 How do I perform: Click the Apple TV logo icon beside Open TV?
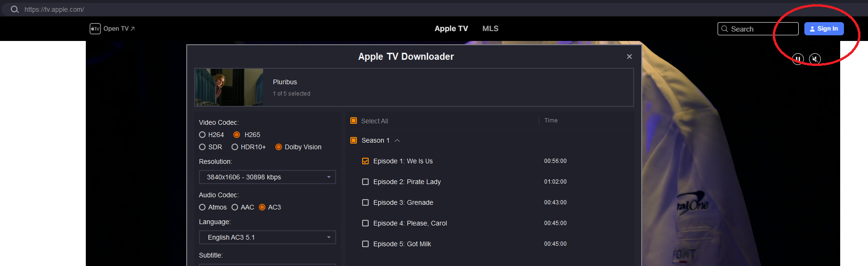pos(95,29)
